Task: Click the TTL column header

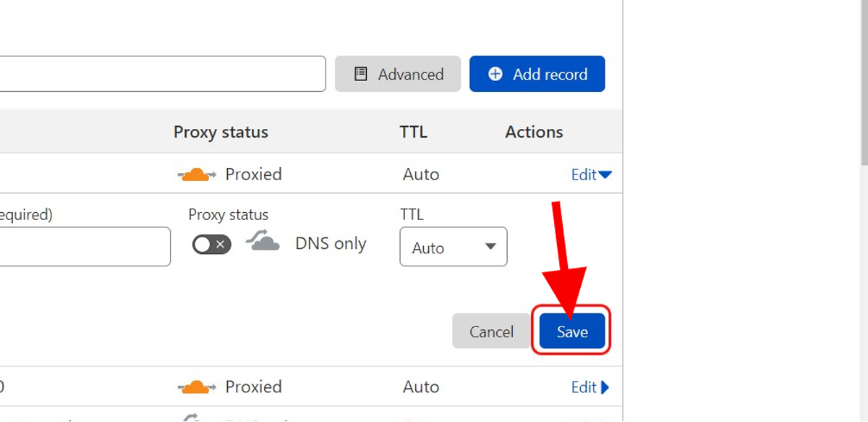Action: (x=413, y=132)
